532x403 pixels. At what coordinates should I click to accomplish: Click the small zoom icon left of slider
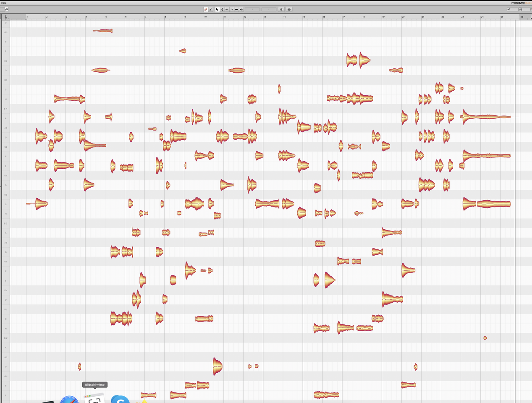point(509,9)
